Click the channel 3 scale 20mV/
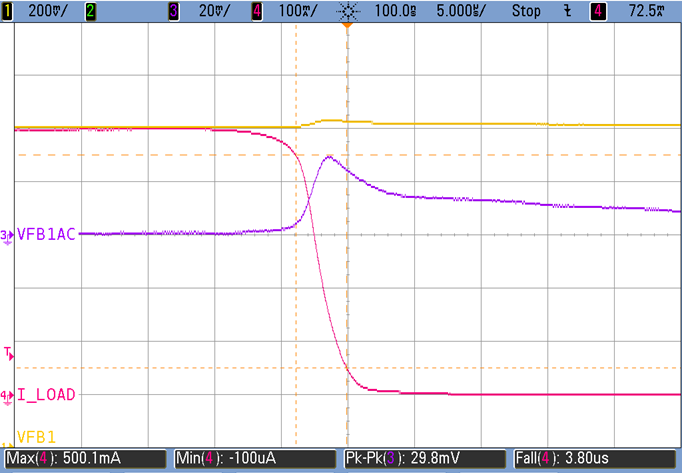Image resolution: width=682 pixels, height=473 pixels. click(214, 11)
